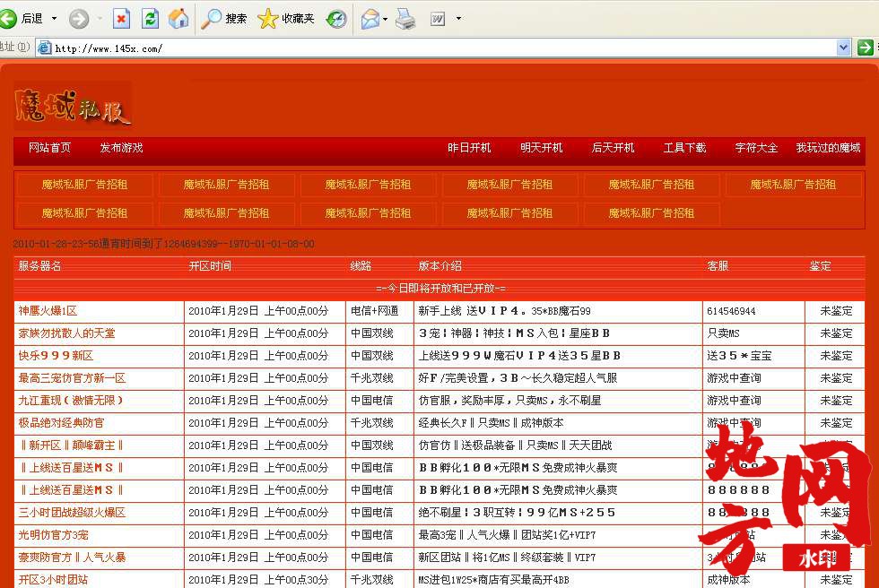Screen dimensions: 879x588
Task: Click the =-今日即将开放和已开放-= section banner
Action: pos(440,289)
